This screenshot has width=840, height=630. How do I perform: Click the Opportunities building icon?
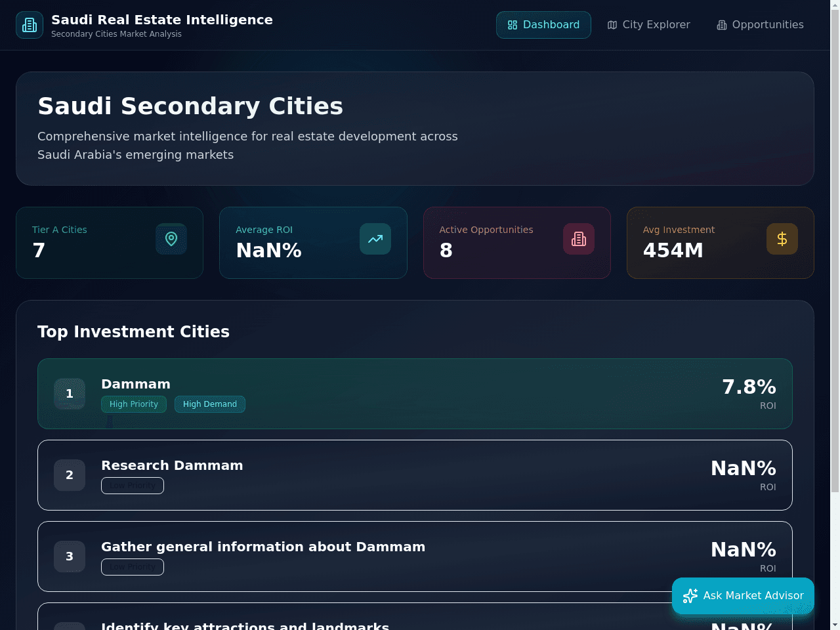722,25
